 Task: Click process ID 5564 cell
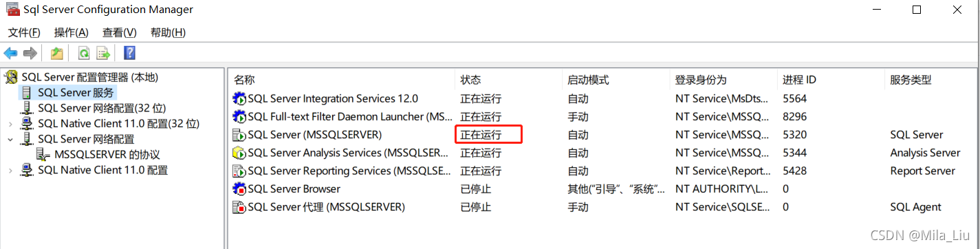click(x=794, y=98)
